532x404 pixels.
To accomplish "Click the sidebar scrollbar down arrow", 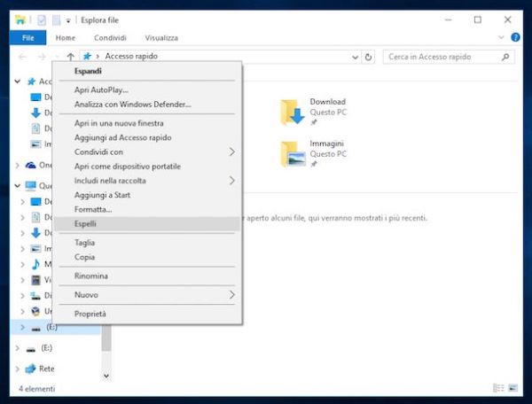I will (x=106, y=375).
